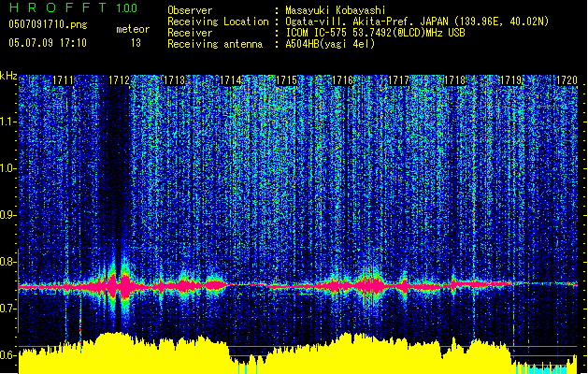Click the Receiving antenna label
The image size is (588, 374).
215,44
